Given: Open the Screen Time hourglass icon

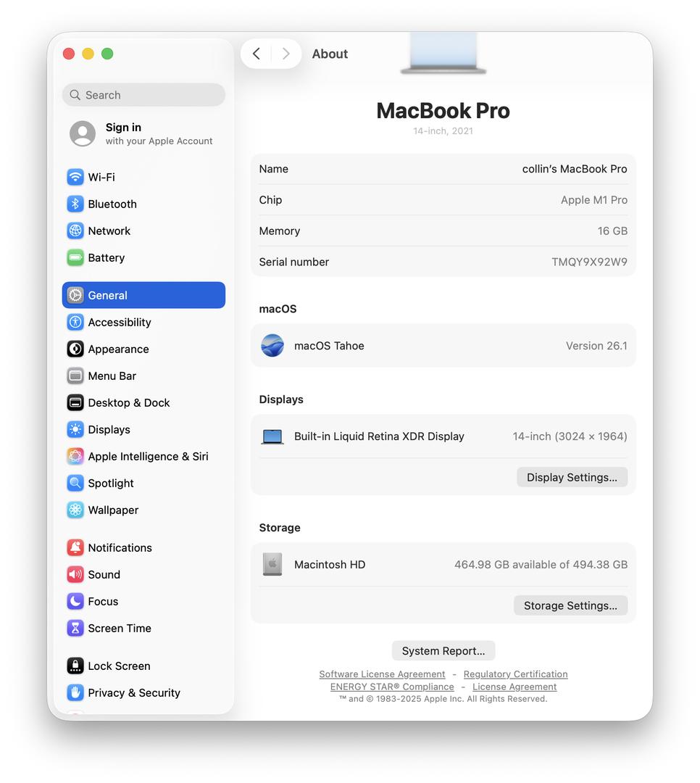Looking at the screenshot, I should [x=75, y=628].
